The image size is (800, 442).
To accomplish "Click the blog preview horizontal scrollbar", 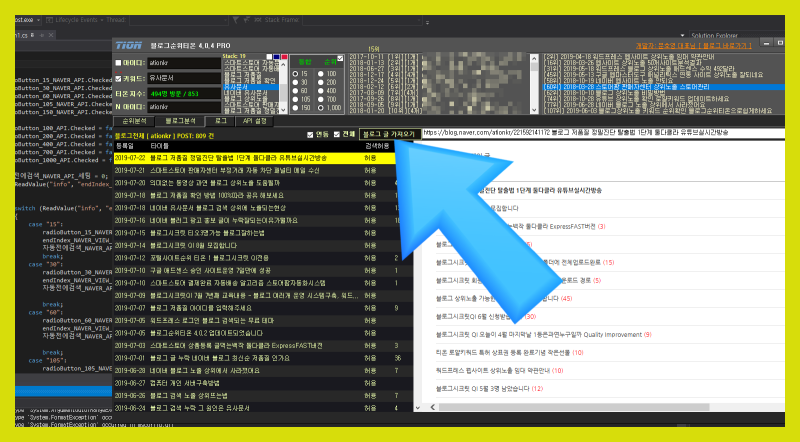I will tap(574, 407).
